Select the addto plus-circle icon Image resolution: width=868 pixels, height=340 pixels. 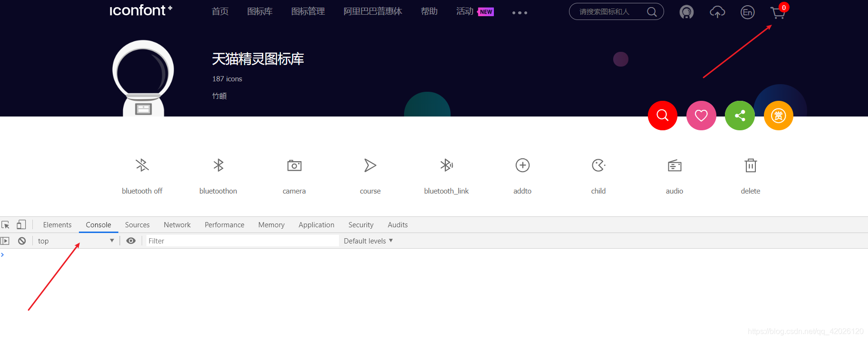pyautogui.click(x=522, y=165)
